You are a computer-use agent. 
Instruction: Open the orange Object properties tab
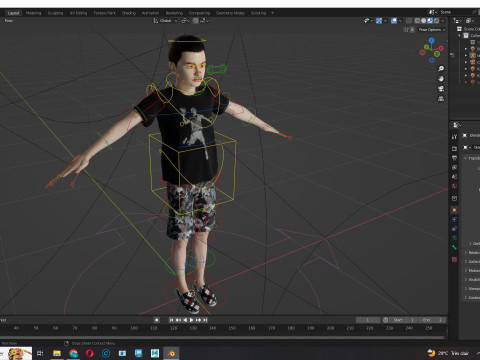pyautogui.click(x=454, y=210)
